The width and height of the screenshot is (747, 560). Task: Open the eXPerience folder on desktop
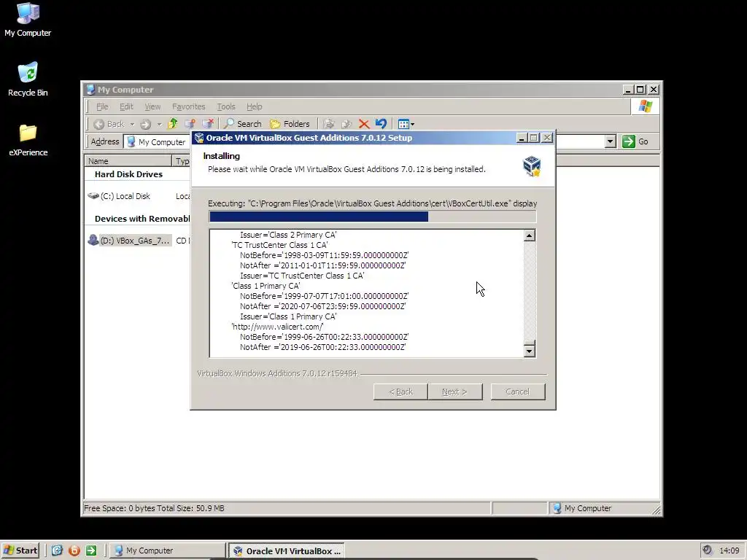tap(28, 140)
